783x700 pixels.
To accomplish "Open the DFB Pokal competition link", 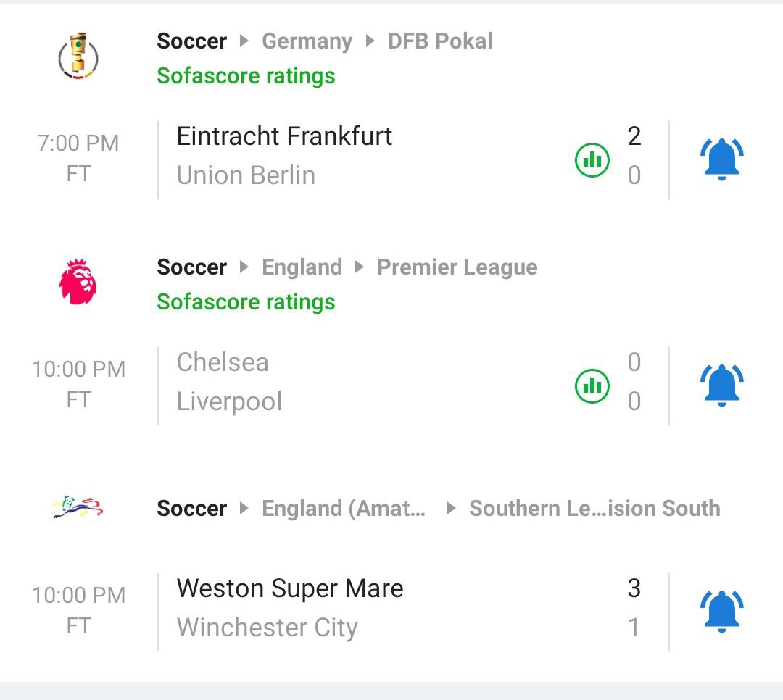I will (440, 41).
